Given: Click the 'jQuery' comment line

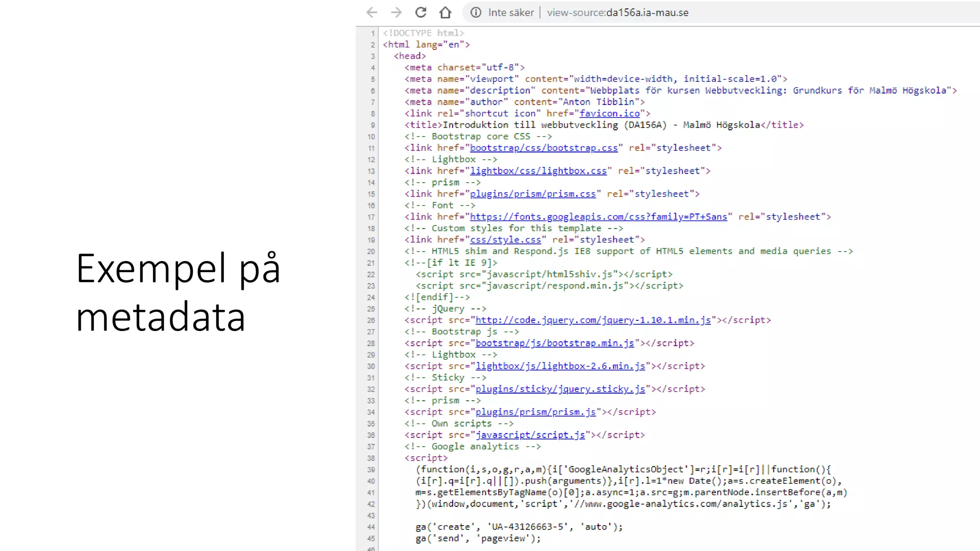Looking at the screenshot, I should pos(445,309).
